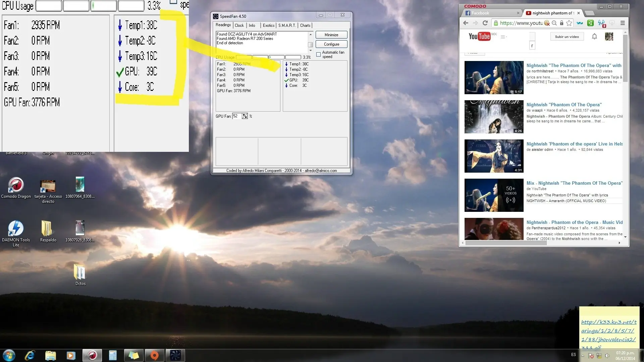Image resolution: width=644 pixels, height=362 pixels.
Task: Click the green share extension icon
Action: click(590, 23)
